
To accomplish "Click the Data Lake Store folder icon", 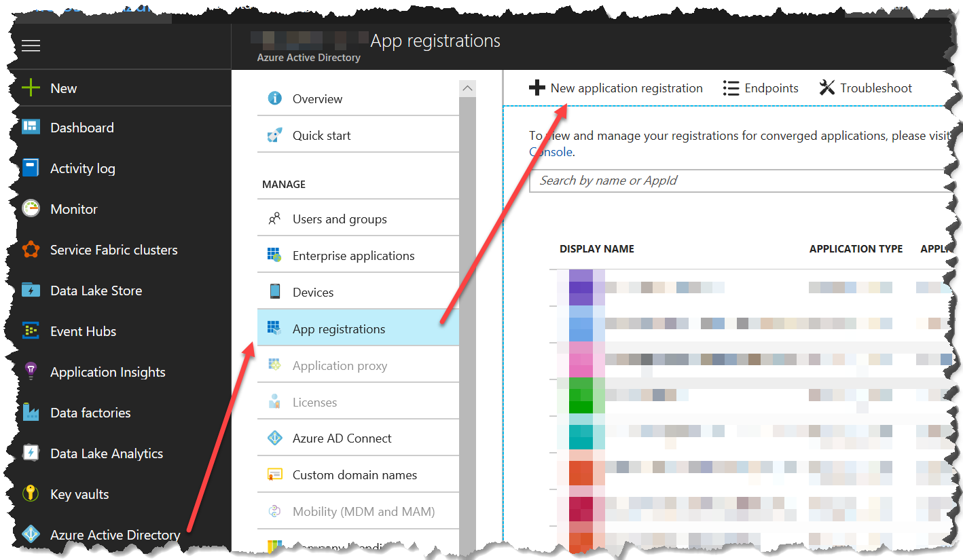I will click(31, 290).
